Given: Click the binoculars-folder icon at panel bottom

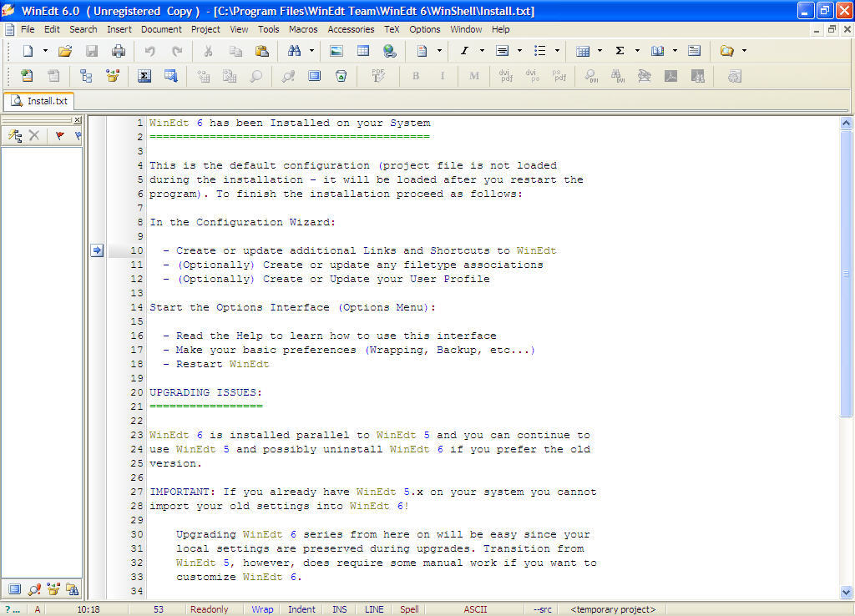Looking at the screenshot, I should coord(72,589).
